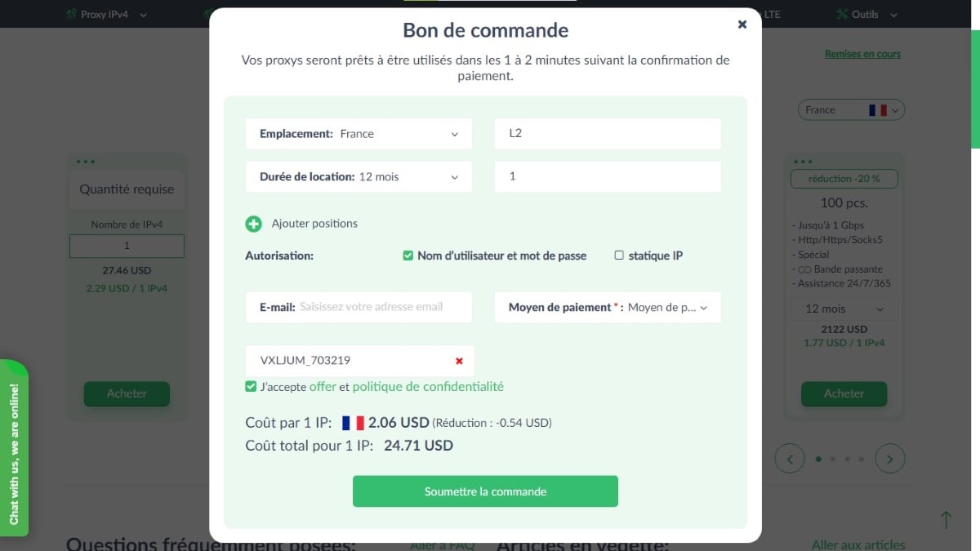Expand the Durée de location dropdown
The width and height of the screenshot is (980, 551).
tap(359, 176)
